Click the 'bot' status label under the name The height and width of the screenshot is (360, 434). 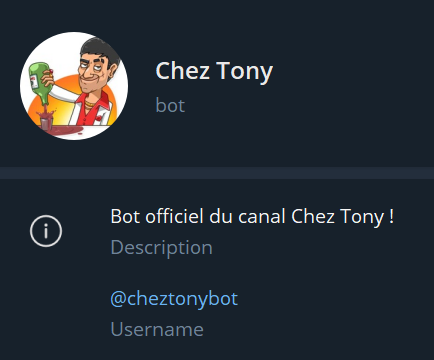pyautogui.click(x=170, y=105)
